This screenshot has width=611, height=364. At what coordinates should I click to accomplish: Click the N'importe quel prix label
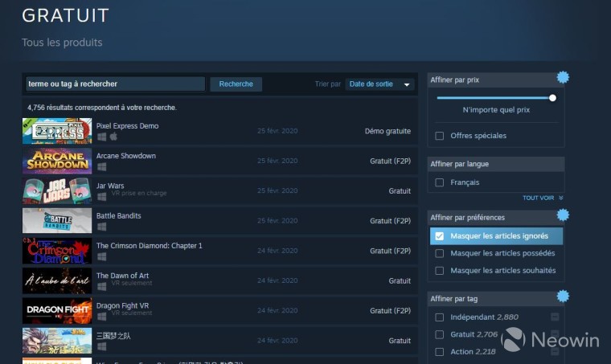[x=496, y=110]
